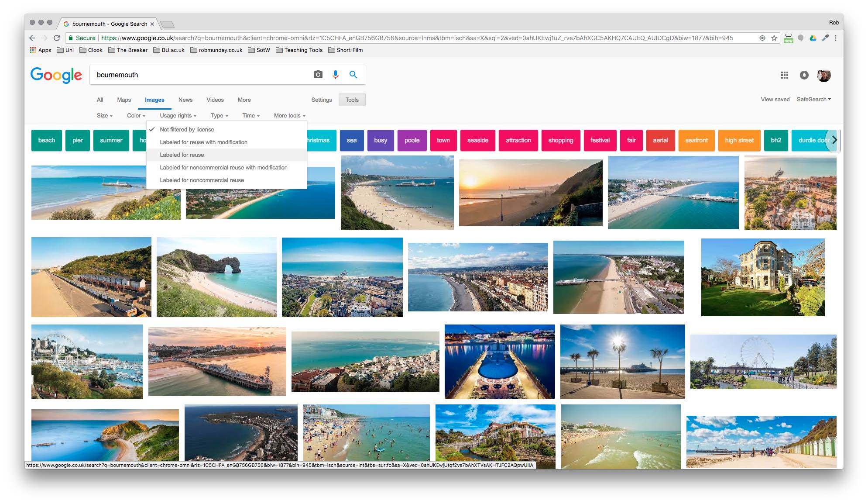Screen dimensions: 868x504
Task: Open the Google notifications bell icon
Action: click(804, 75)
